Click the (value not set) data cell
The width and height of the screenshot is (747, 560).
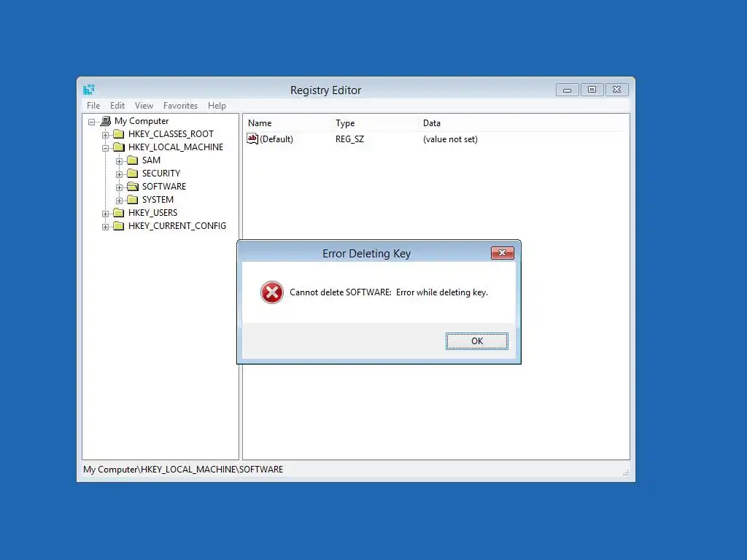coord(450,139)
